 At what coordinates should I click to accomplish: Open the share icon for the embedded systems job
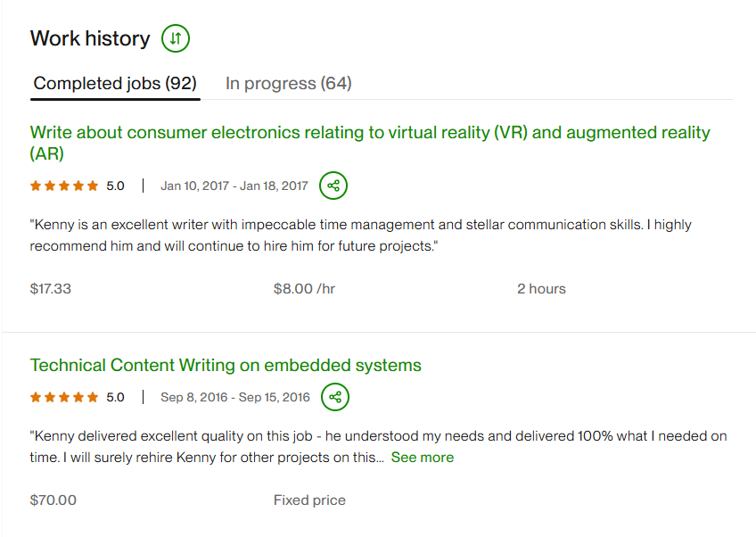tap(334, 397)
